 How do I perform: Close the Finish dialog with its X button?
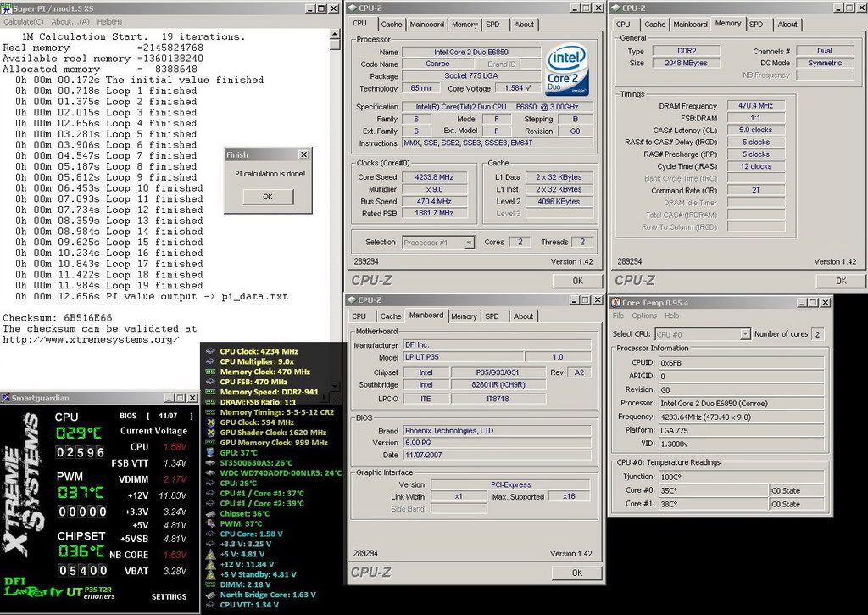(304, 154)
